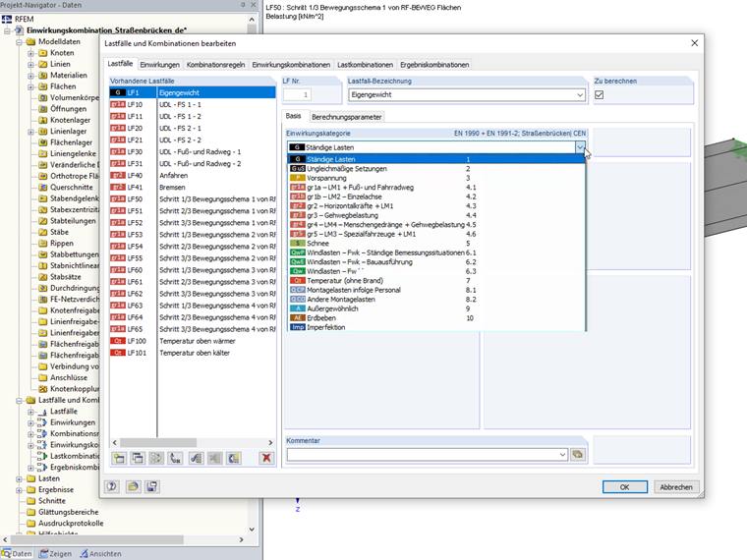Screen dimensions: 747x560
Task: Expand the Lasten tree node
Action: 19,478
